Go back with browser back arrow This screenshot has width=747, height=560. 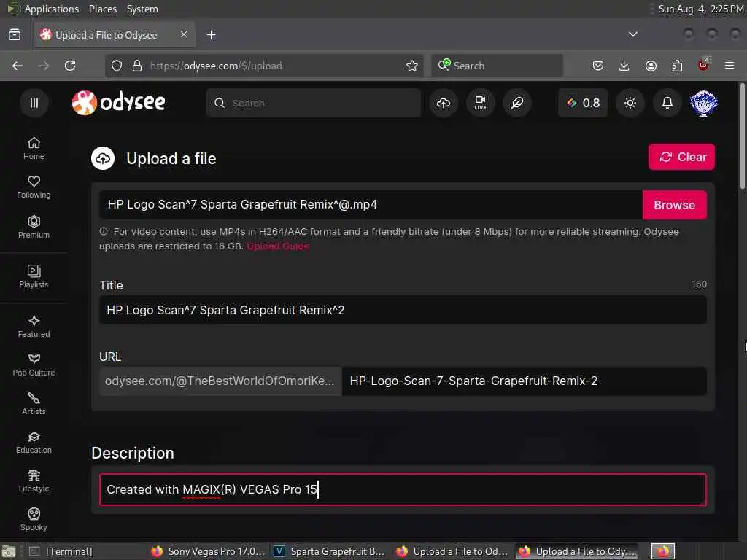click(x=18, y=66)
